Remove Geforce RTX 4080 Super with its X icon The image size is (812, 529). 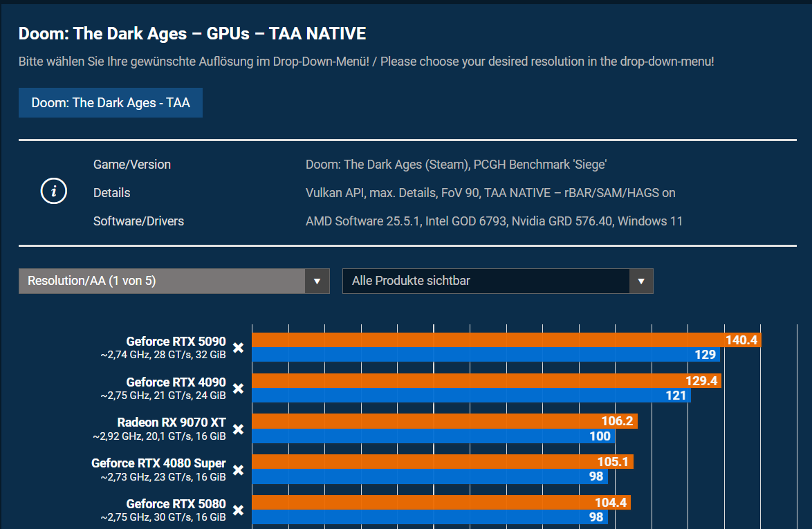238,470
